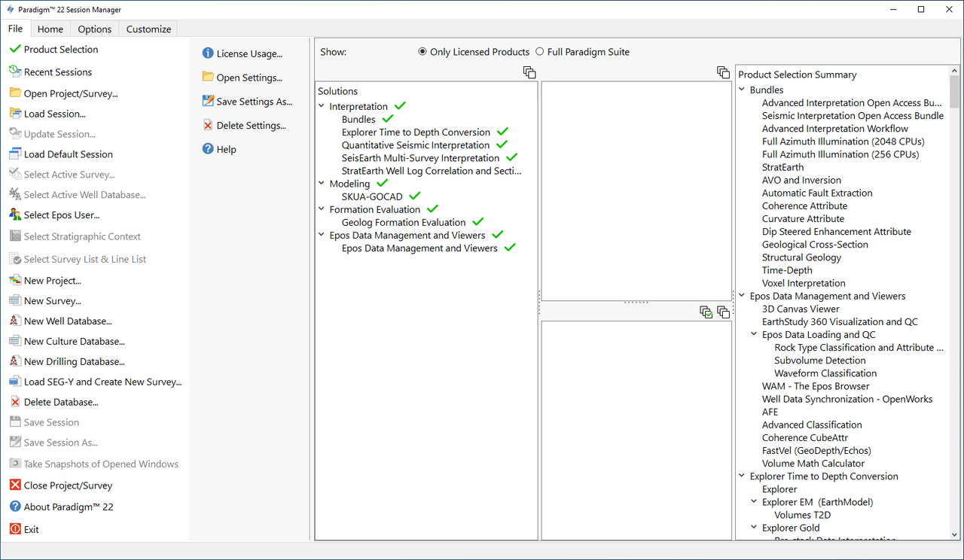
Task: Collapse Epos Data Management and Viewers in Solutions
Action: (x=322, y=235)
